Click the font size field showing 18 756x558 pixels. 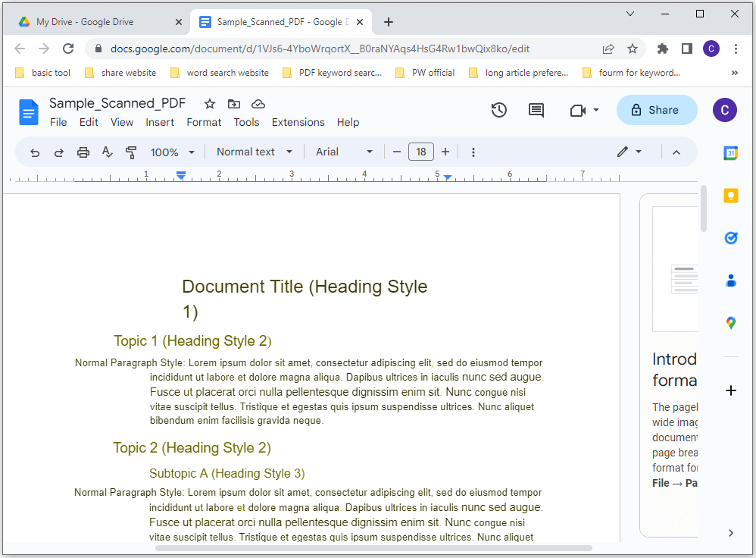[x=421, y=152]
